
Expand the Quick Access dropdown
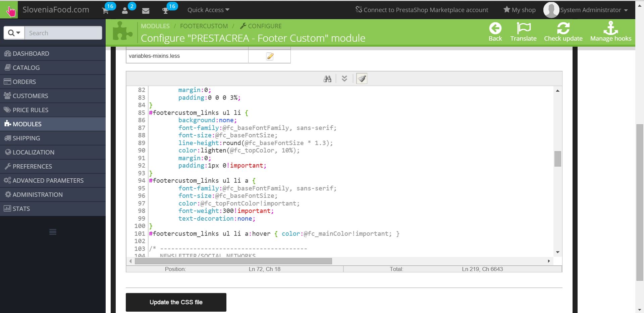(x=208, y=10)
